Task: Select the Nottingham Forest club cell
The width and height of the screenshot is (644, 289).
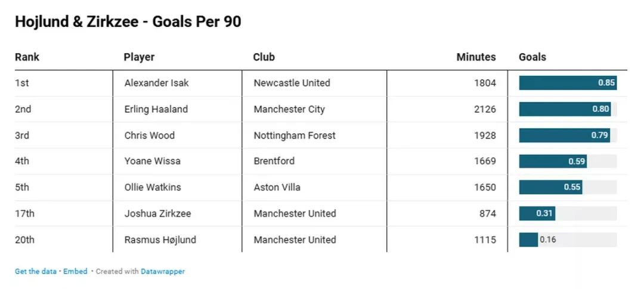Action: pyautogui.click(x=295, y=136)
